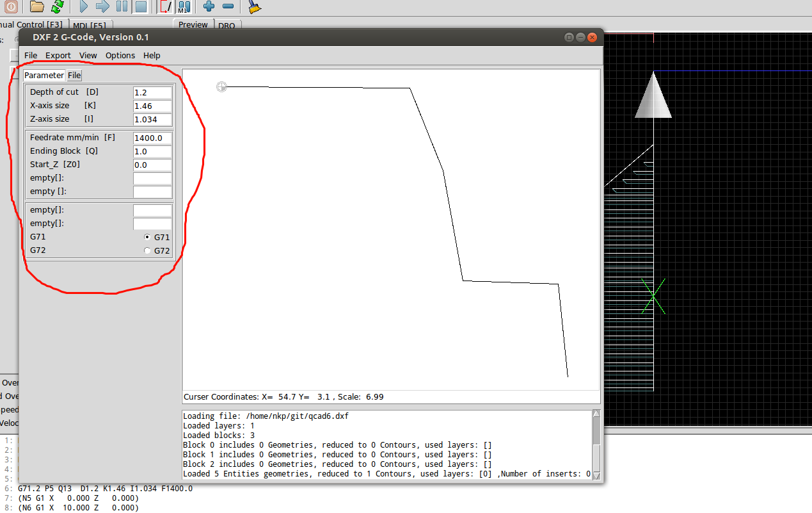The height and width of the screenshot is (513, 812).
Task: Switch to the Parameter tab
Action: [x=44, y=75]
